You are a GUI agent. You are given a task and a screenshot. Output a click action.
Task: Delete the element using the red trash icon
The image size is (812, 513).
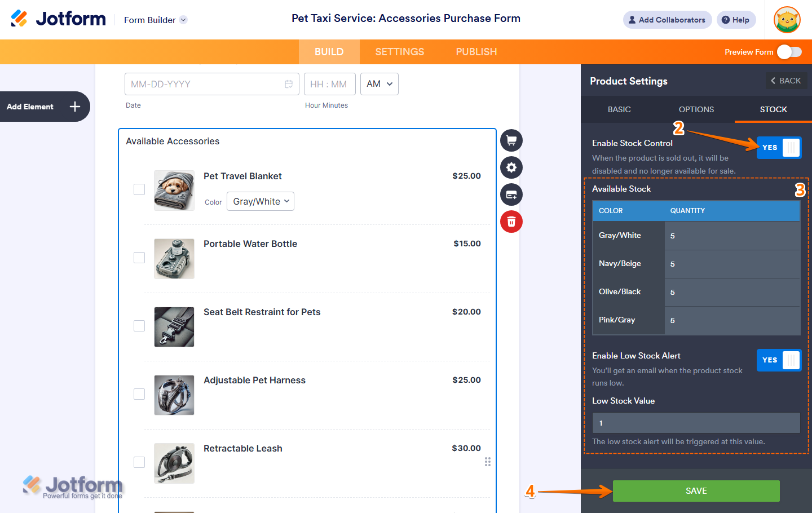511,222
